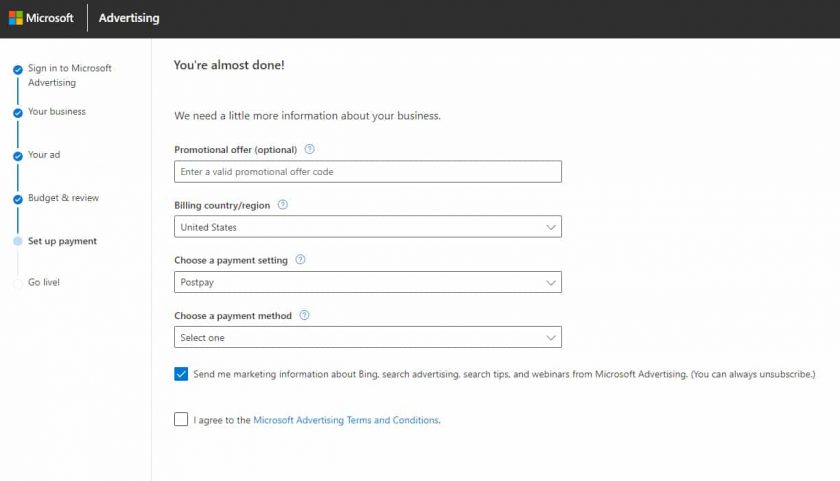Click the Microsoft header text

49,18
